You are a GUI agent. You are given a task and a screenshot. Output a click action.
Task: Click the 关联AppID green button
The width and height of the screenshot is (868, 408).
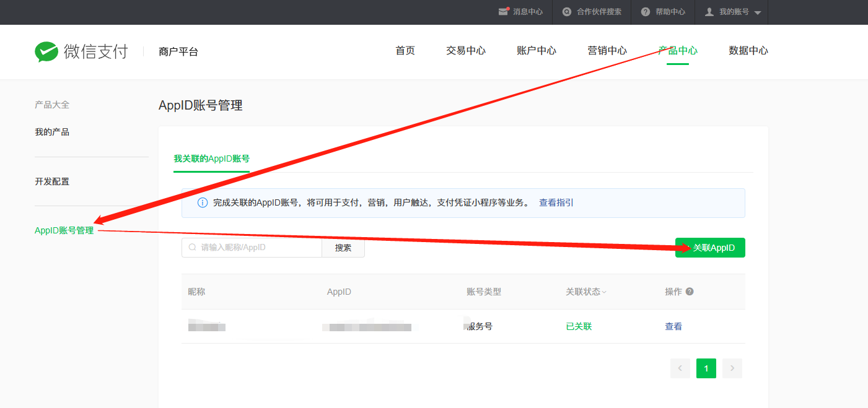[710, 248]
